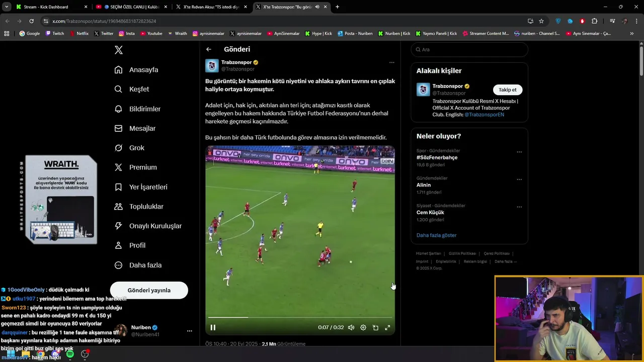
Task: Bookmark this page with the star
Action: point(541,21)
